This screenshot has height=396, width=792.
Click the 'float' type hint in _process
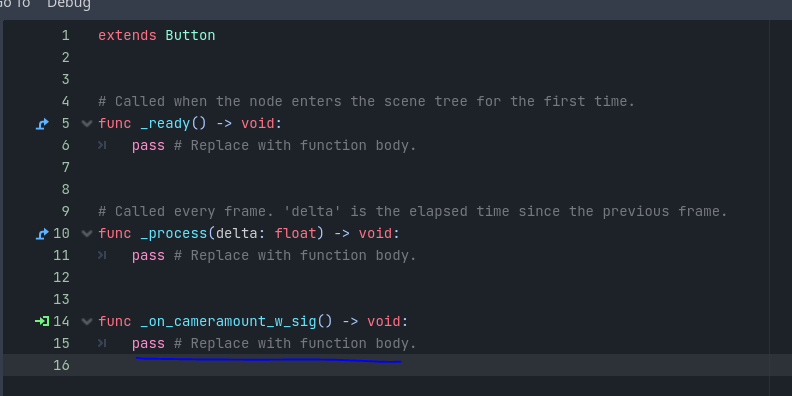(x=295, y=233)
